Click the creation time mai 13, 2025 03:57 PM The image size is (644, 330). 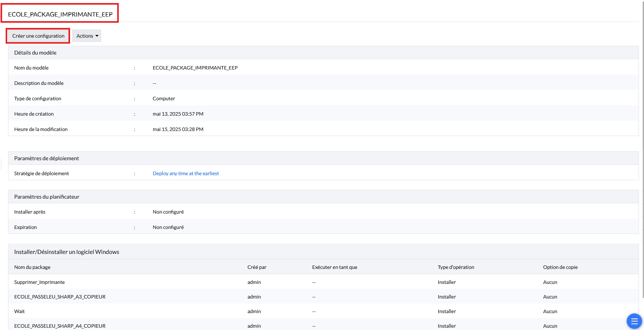pyautogui.click(x=178, y=114)
